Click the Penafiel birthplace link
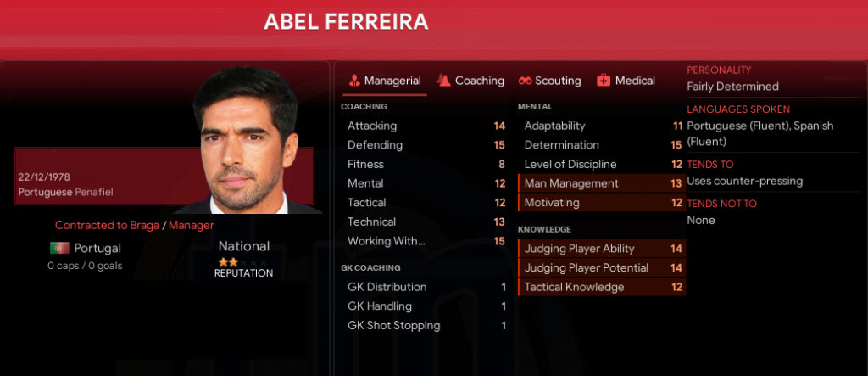 click(93, 193)
